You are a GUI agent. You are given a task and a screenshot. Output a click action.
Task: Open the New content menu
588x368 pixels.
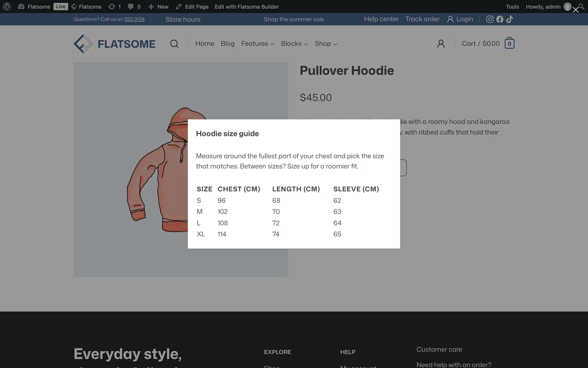(x=158, y=7)
